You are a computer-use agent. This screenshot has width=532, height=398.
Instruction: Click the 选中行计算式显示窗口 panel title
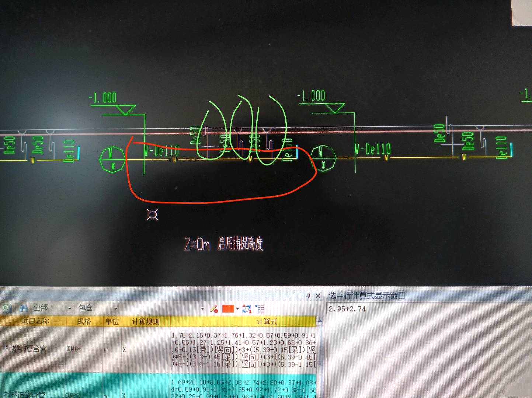pos(366,296)
